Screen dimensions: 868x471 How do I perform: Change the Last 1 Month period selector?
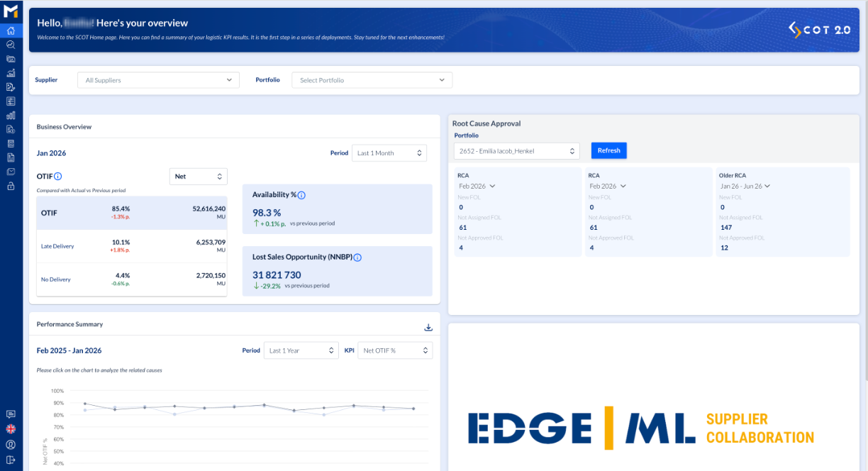point(389,153)
